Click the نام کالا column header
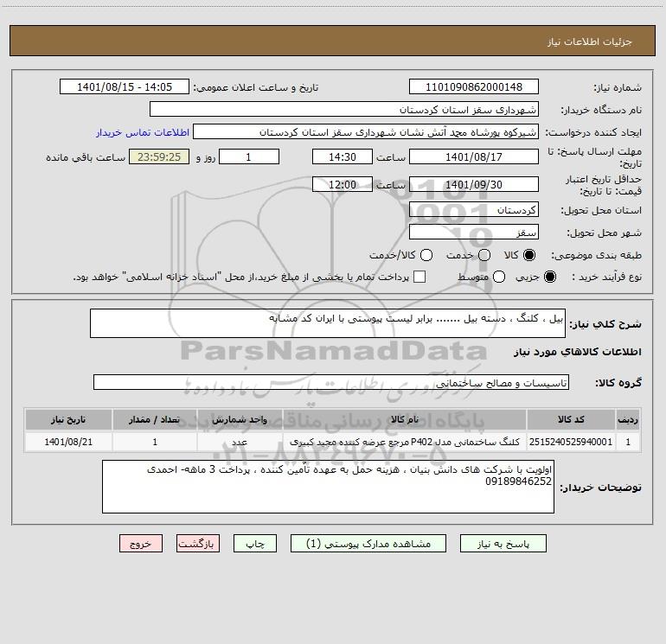The width and height of the screenshot is (666, 644). tap(405, 419)
